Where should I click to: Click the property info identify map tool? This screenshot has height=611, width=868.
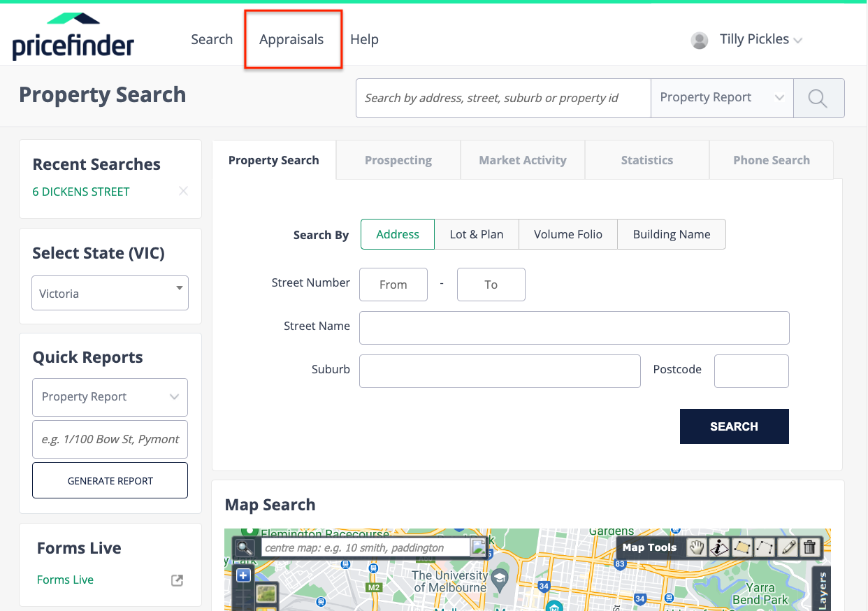(719, 547)
